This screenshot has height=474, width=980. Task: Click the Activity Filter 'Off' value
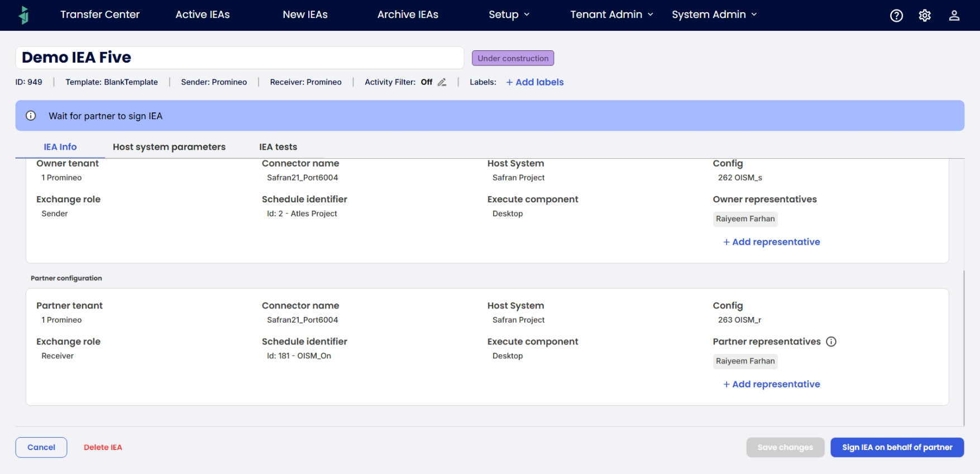(427, 82)
